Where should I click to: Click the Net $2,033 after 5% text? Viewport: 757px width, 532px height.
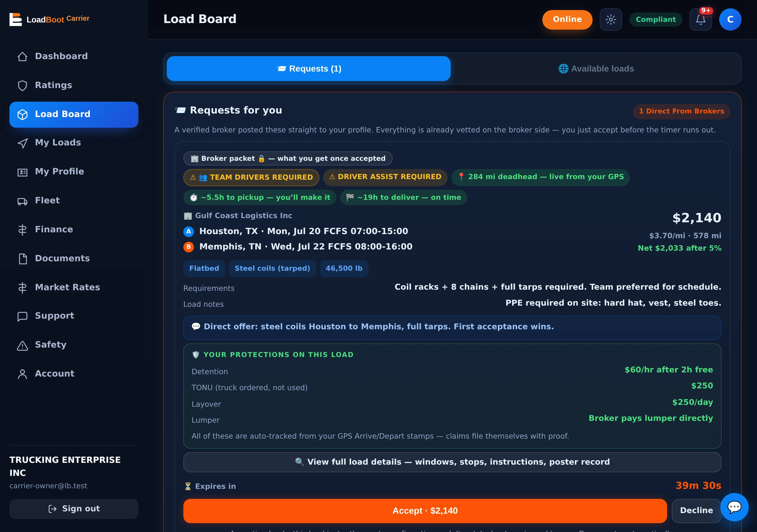(x=679, y=248)
